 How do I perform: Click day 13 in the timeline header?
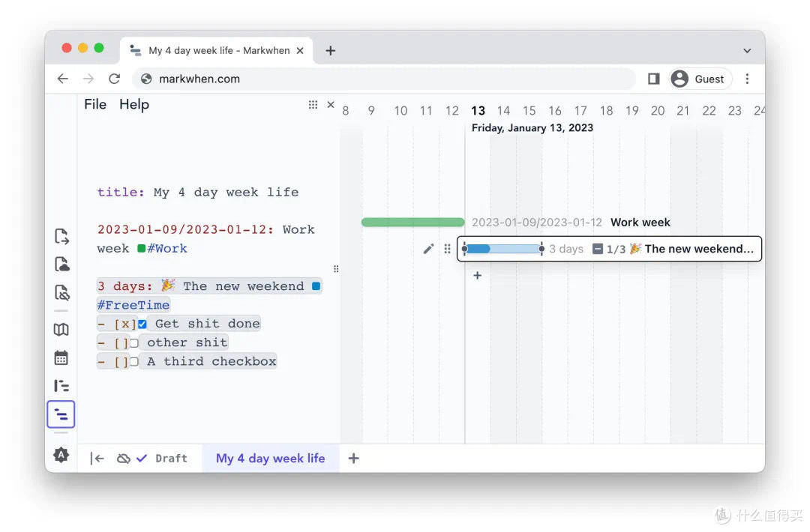point(478,111)
